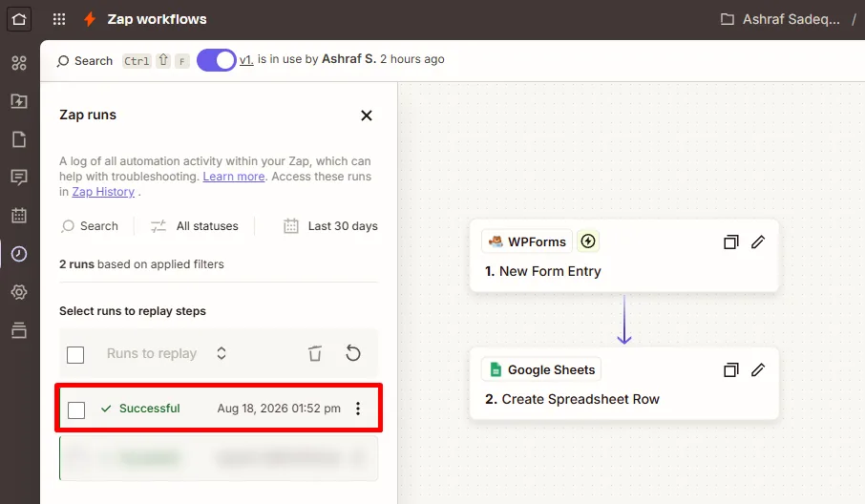Open three-dot menu for Aug 18 run
Image resolution: width=865 pixels, height=504 pixels.
pyautogui.click(x=358, y=409)
